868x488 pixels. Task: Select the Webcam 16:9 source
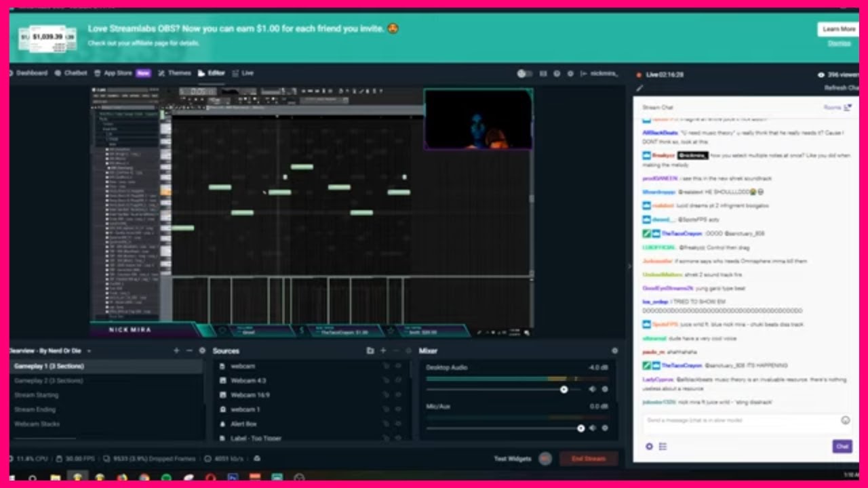(x=312, y=395)
